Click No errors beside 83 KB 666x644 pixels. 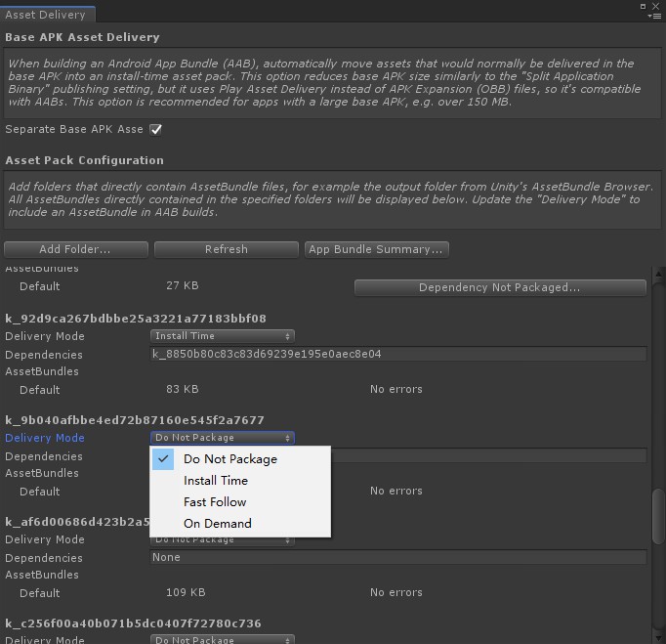coord(396,389)
